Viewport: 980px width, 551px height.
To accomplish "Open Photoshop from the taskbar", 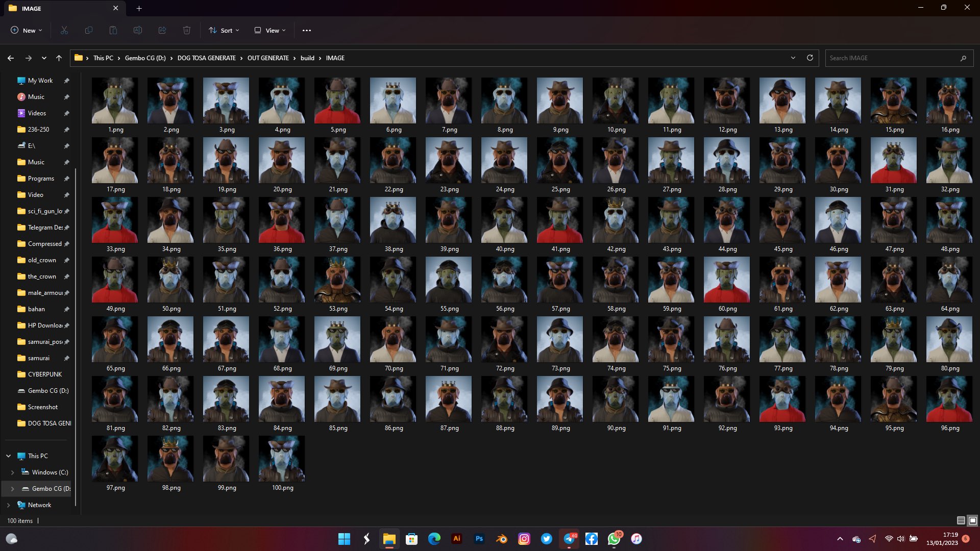I will tap(479, 539).
